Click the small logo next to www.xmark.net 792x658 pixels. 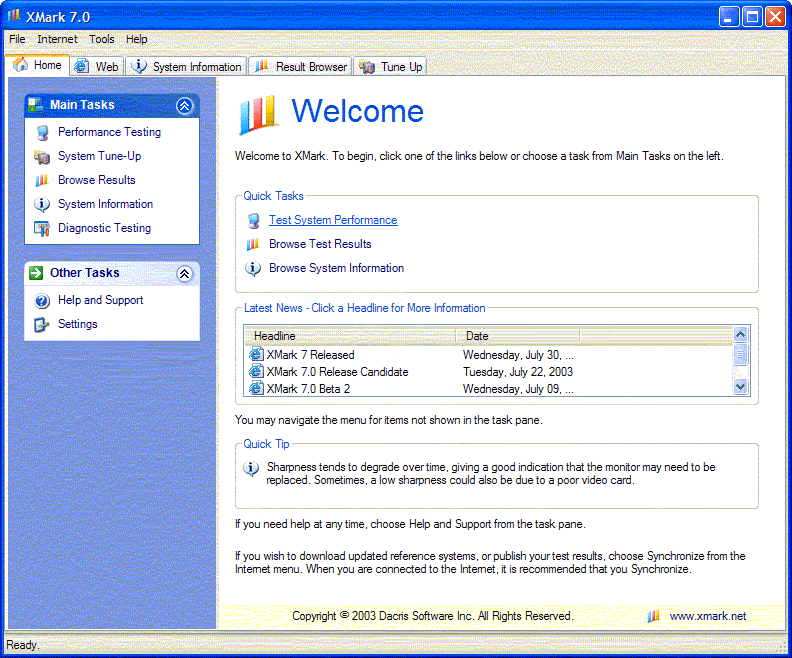(x=654, y=616)
